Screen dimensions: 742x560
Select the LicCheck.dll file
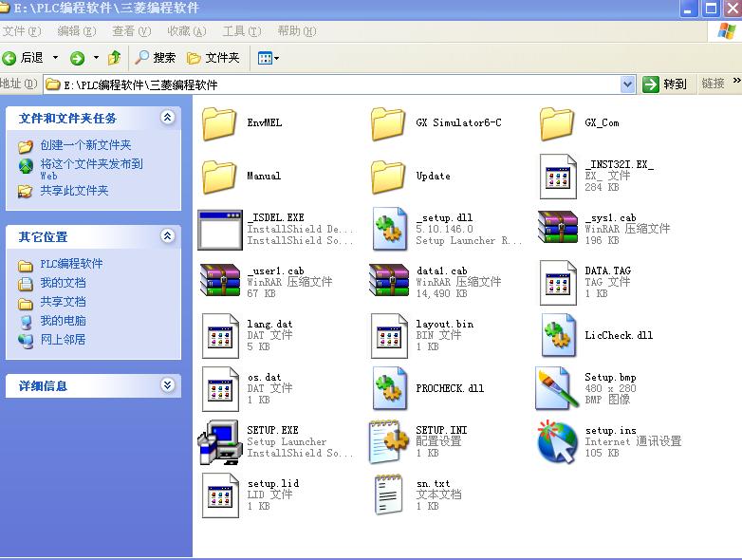click(557, 336)
